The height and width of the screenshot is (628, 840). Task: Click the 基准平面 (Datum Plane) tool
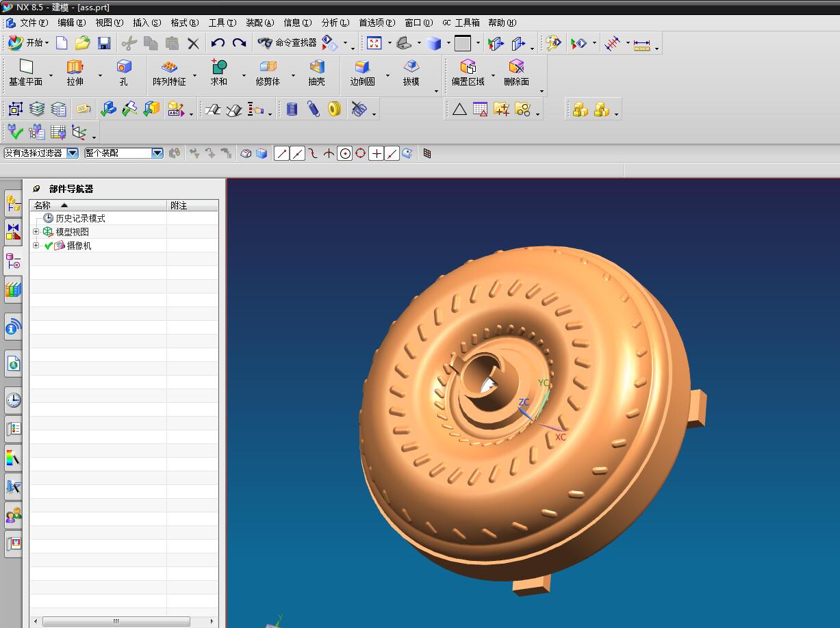pyautogui.click(x=26, y=73)
